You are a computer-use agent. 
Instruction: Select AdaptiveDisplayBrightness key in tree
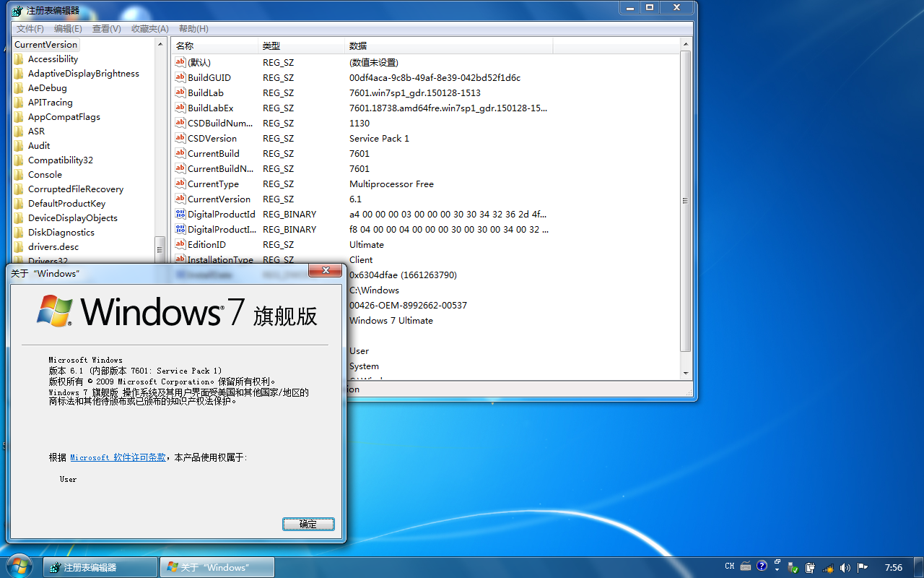pos(84,74)
